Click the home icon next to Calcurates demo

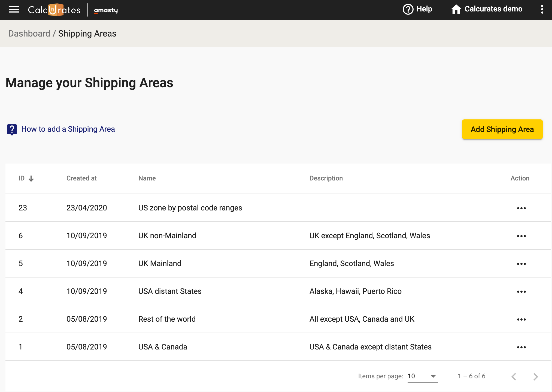point(456,9)
